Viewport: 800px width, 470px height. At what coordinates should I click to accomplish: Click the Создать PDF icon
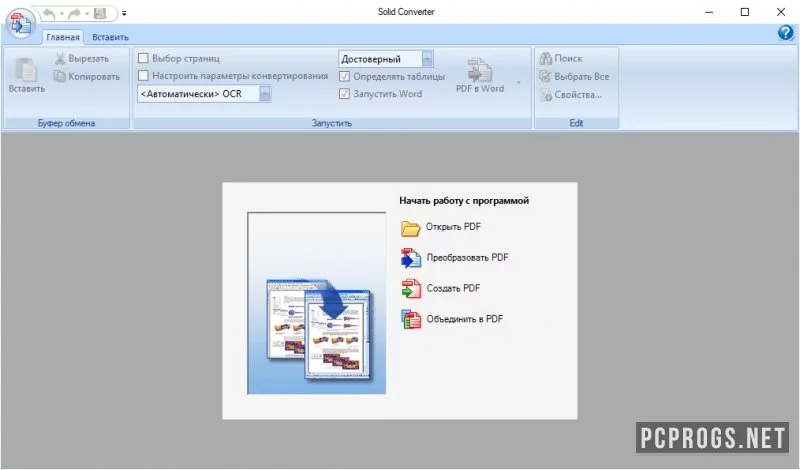tap(411, 289)
